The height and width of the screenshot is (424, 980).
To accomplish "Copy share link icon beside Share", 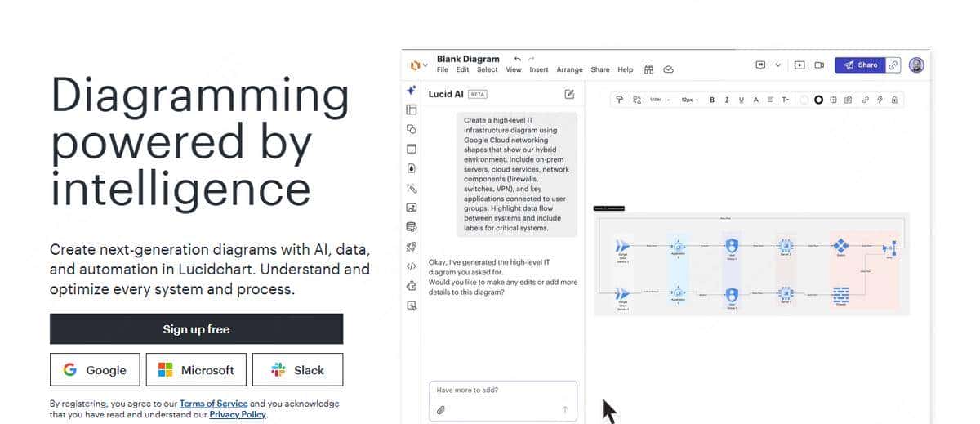I will pos(893,65).
